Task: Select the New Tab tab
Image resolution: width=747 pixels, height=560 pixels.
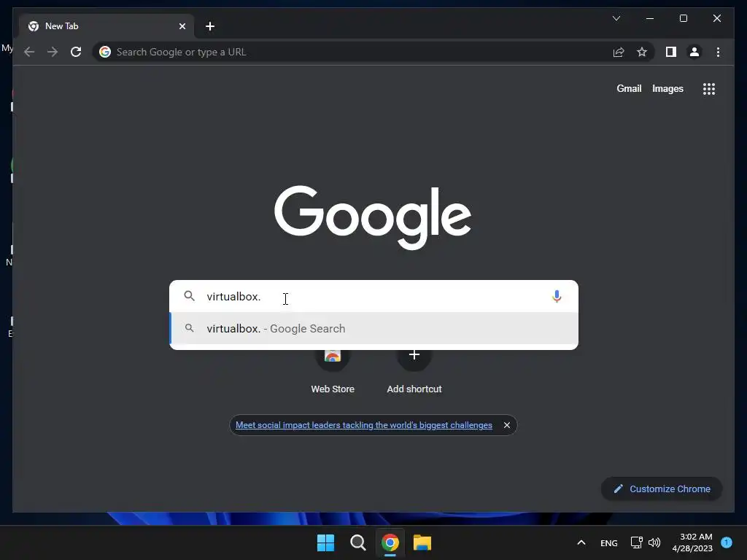Action: point(107,26)
